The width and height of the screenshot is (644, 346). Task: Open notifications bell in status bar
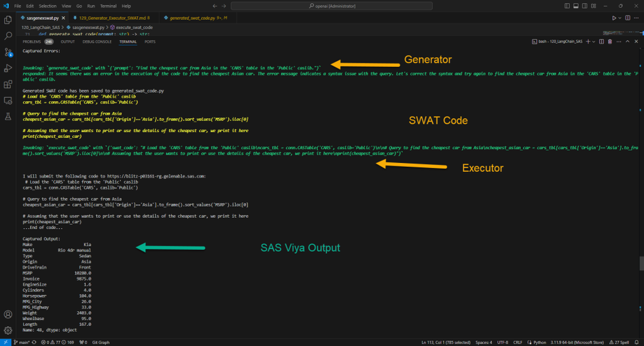coord(637,342)
